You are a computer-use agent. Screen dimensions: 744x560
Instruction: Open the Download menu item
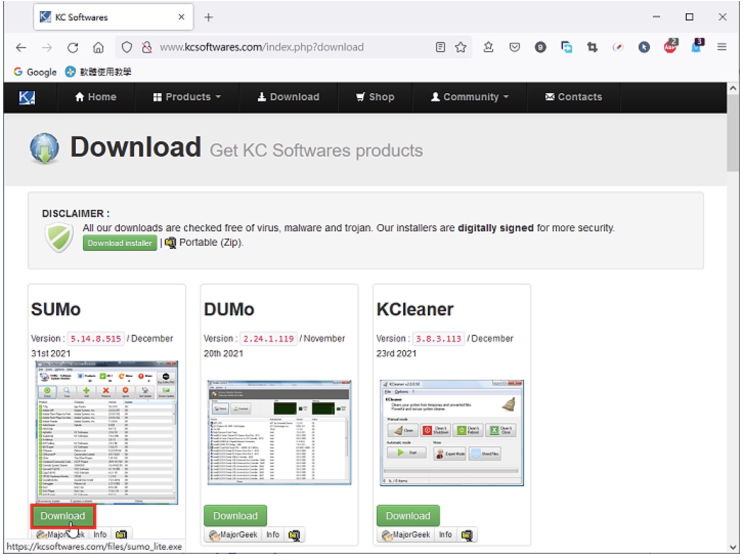(288, 97)
